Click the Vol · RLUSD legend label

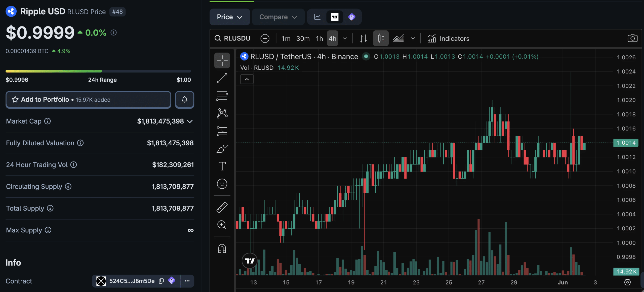coord(257,68)
